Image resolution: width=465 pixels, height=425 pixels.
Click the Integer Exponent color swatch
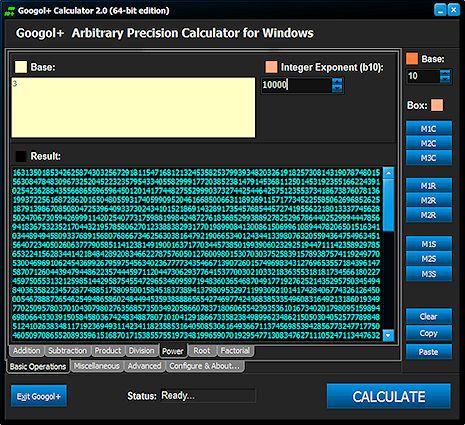pyautogui.click(x=271, y=67)
